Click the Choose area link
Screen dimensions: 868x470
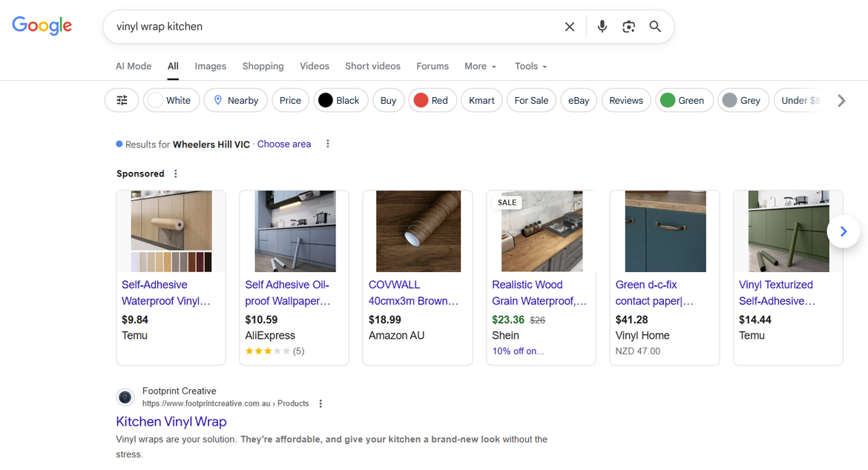[x=284, y=144]
